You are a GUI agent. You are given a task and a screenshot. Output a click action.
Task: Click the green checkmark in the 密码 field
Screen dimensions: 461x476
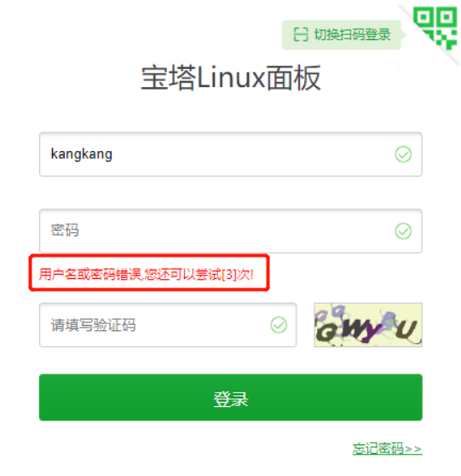tap(403, 231)
